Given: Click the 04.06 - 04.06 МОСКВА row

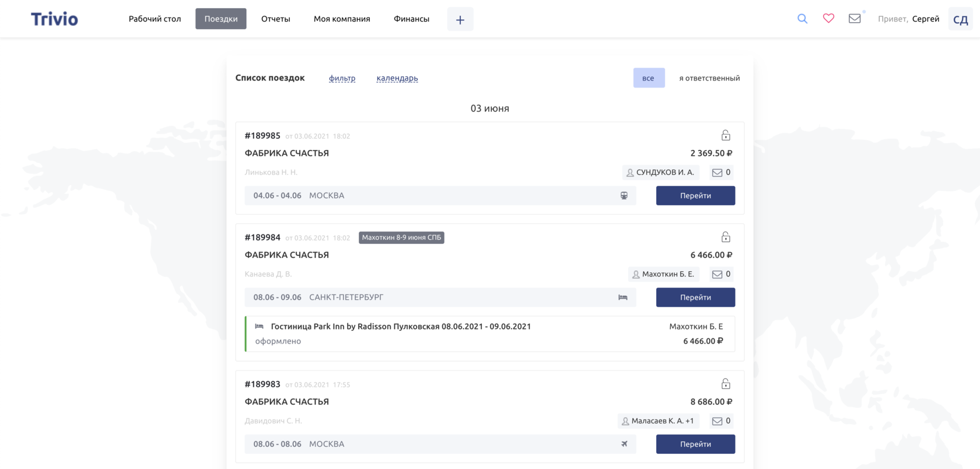Looking at the screenshot, I should 440,196.
